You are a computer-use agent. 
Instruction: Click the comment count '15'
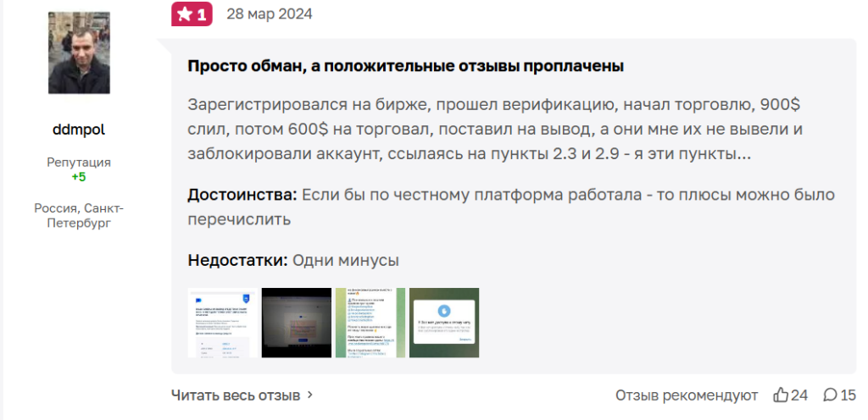pyautogui.click(x=848, y=395)
